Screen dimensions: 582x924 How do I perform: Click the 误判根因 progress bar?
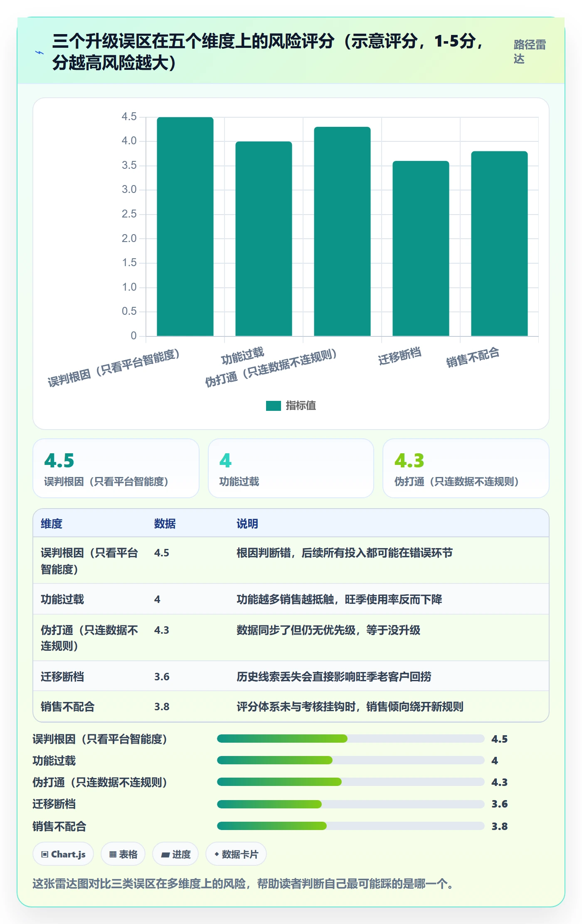point(350,739)
